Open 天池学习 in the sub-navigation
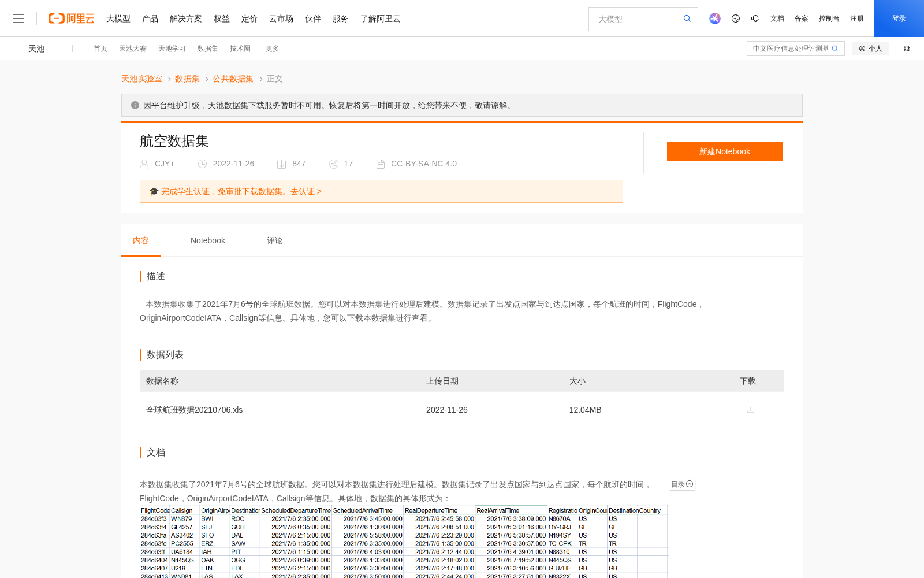The height and width of the screenshot is (578, 924). pyautogui.click(x=172, y=49)
